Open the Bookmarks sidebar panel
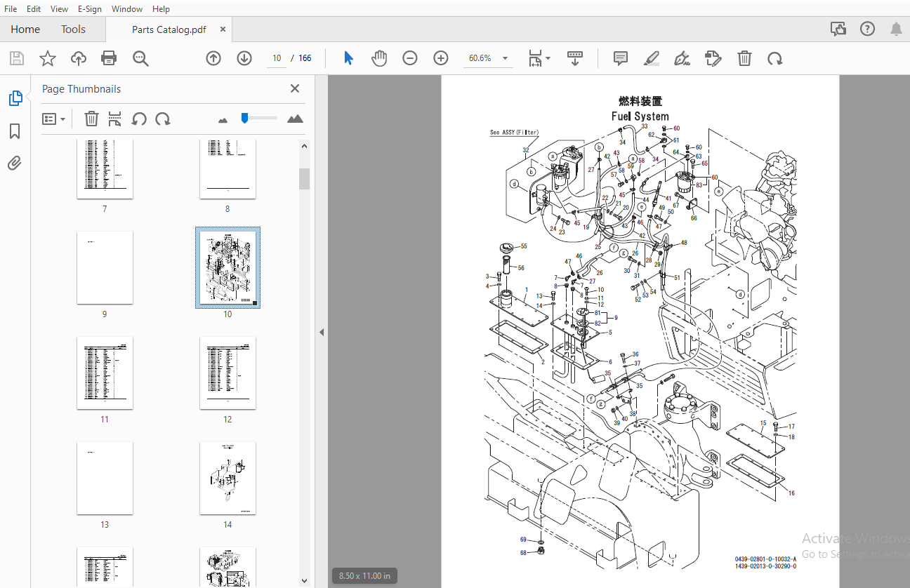This screenshot has height=588, width=910. (15, 131)
